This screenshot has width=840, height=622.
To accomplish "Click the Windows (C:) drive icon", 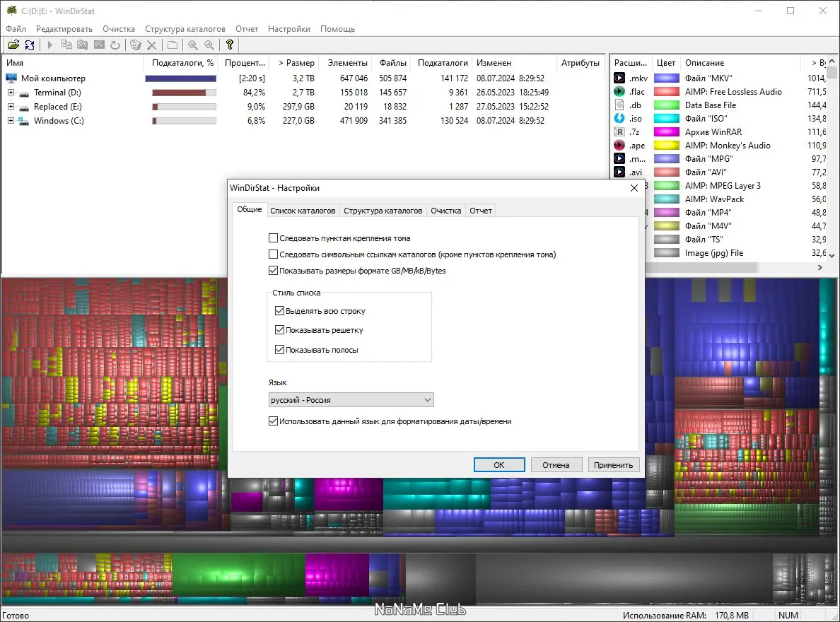I will (x=23, y=121).
